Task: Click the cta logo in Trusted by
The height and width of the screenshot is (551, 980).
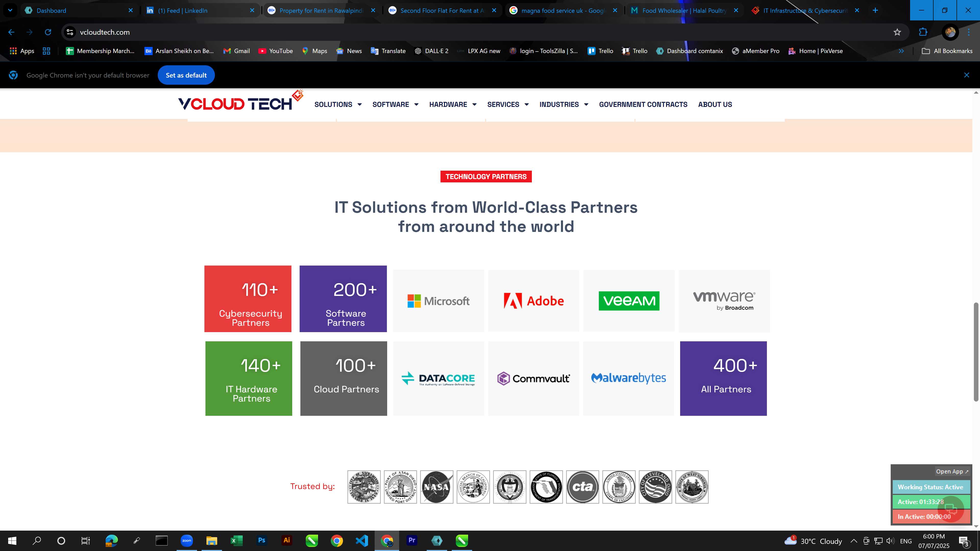Action: [582, 487]
